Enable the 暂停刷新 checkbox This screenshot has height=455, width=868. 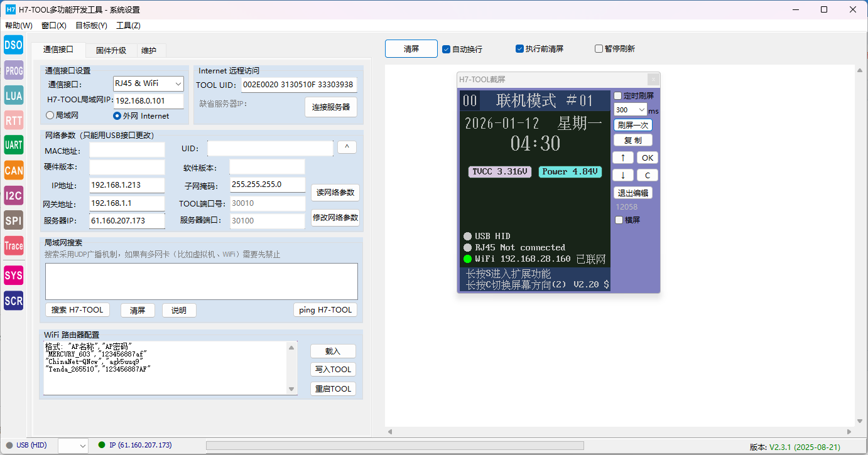coord(599,49)
